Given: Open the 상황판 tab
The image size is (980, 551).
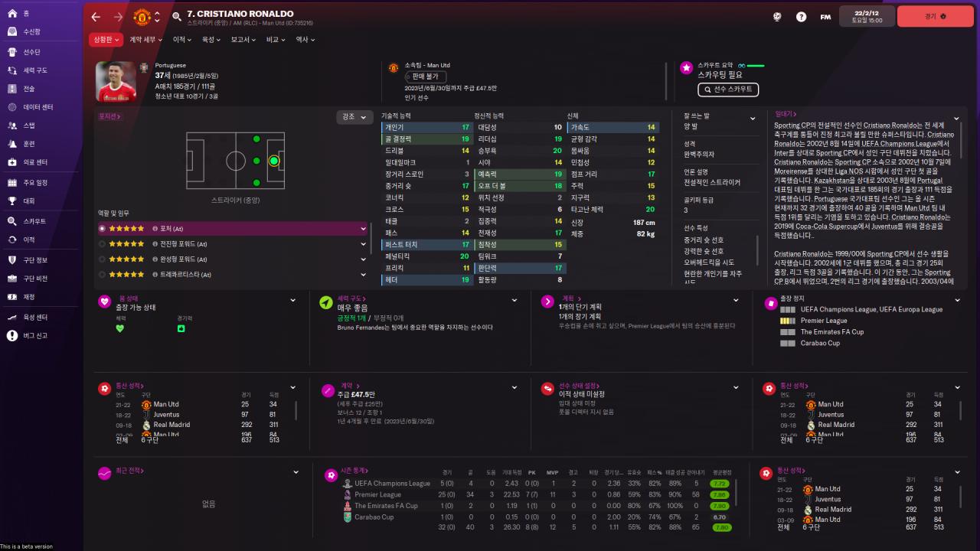Looking at the screenshot, I should pyautogui.click(x=106, y=39).
